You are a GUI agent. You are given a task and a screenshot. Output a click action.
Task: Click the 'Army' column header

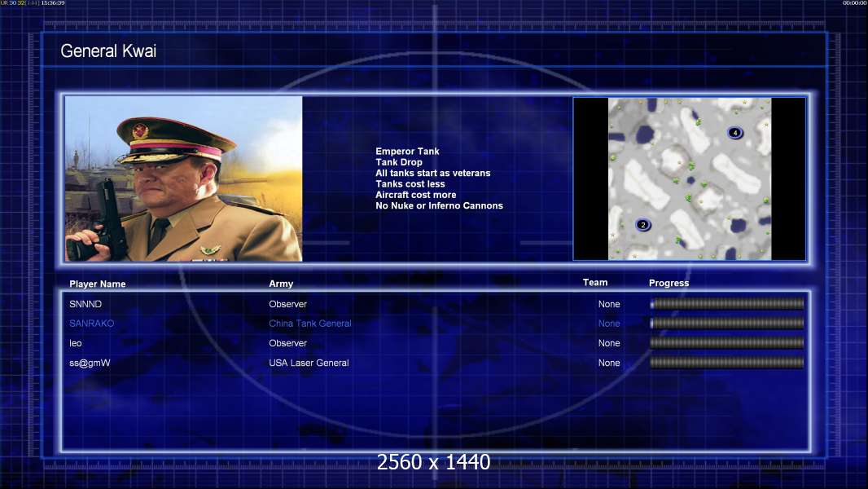tap(281, 284)
